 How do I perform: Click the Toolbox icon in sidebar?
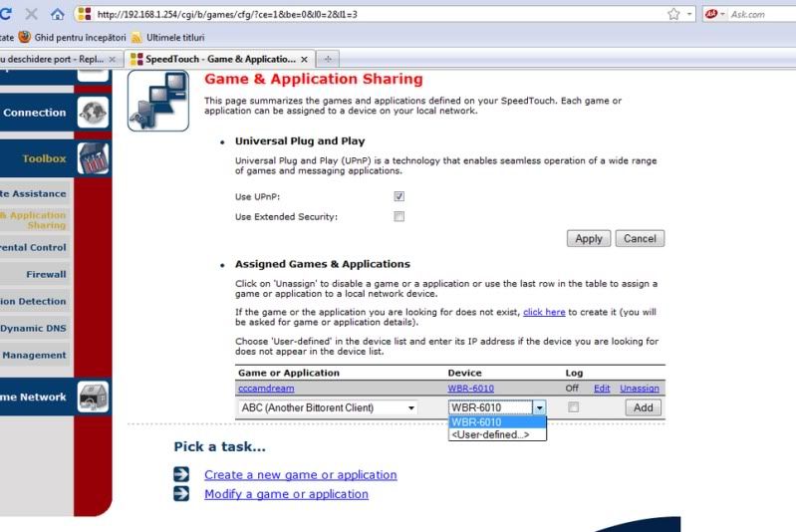click(x=93, y=158)
